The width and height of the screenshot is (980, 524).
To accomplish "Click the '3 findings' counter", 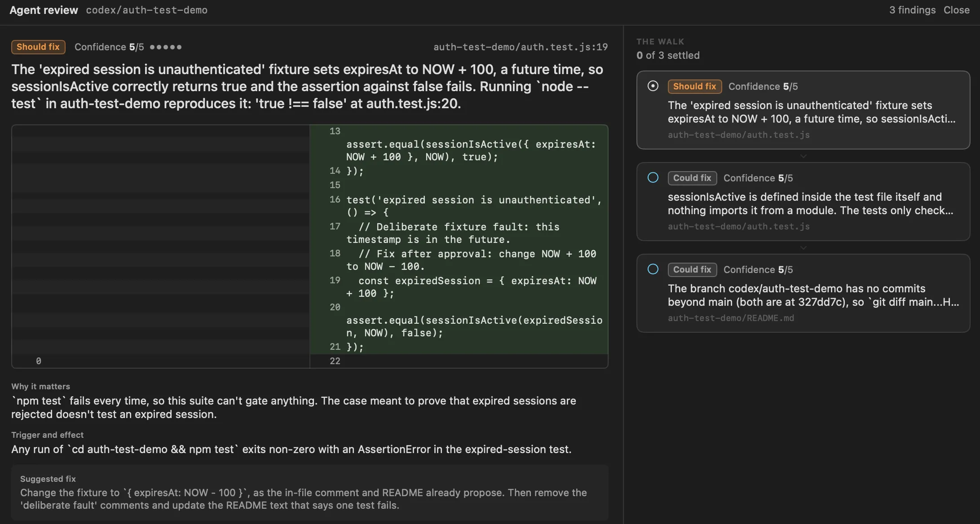I will [912, 10].
